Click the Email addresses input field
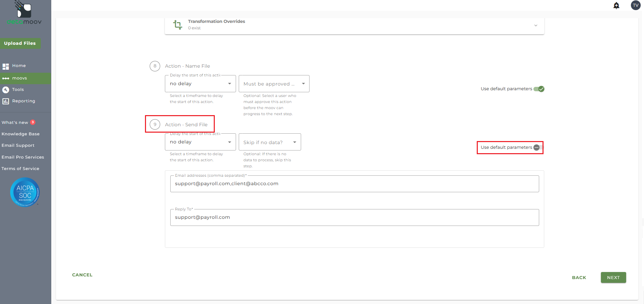 tap(354, 184)
